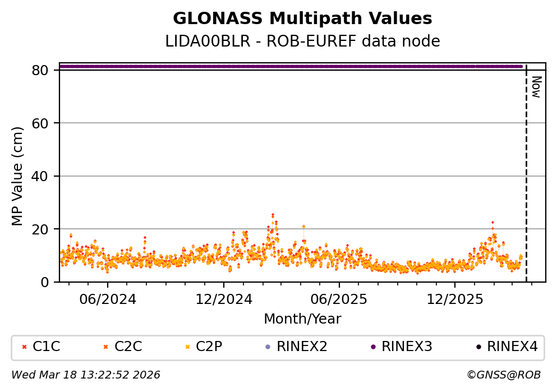Click the RINEX3 purple legend dot
The width and height of the screenshot is (557, 392).
[x=372, y=347]
